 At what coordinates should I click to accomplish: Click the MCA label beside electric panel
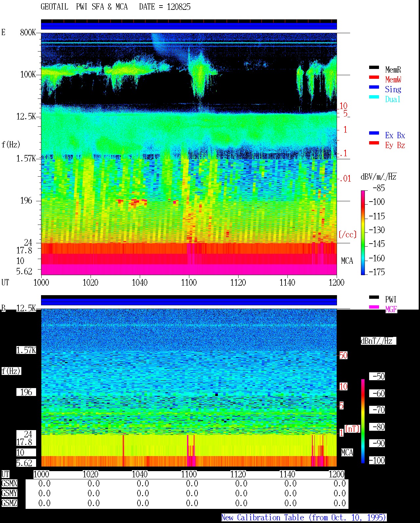click(x=347, y=261)
